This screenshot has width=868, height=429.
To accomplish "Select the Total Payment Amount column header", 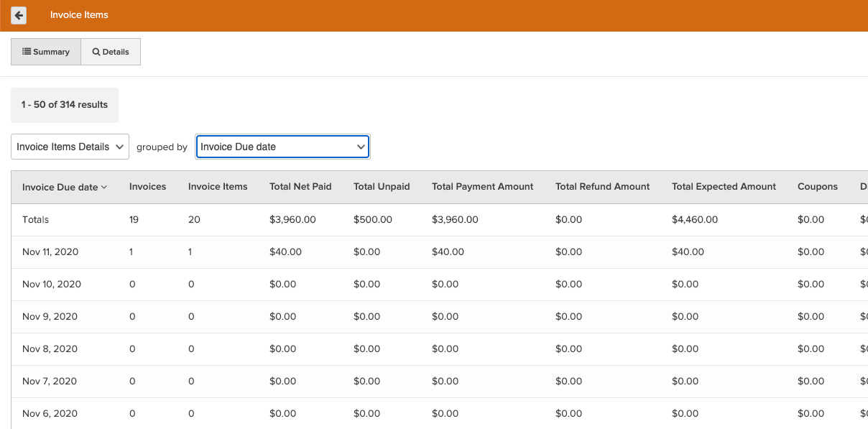I will pos(482,187).
